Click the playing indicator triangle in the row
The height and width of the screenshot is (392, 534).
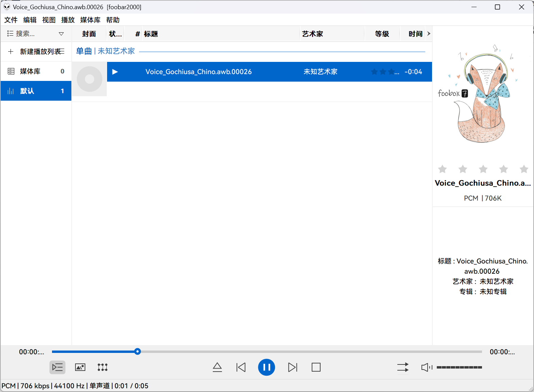click(x=115, y=72)
